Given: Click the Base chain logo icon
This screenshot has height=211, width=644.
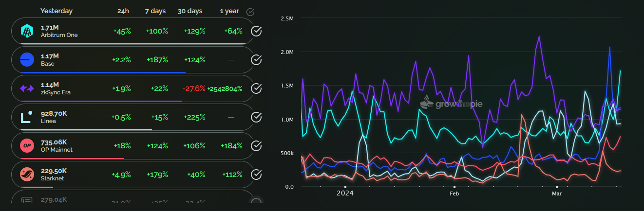Looking at the screenshot, I should click(26, 60).
